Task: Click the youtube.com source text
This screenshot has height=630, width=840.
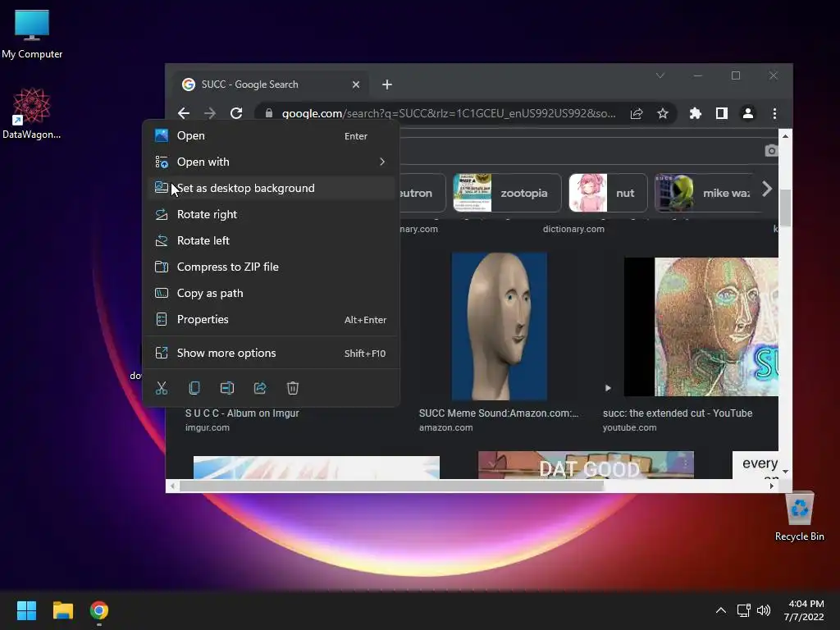Action: [629, 427]
